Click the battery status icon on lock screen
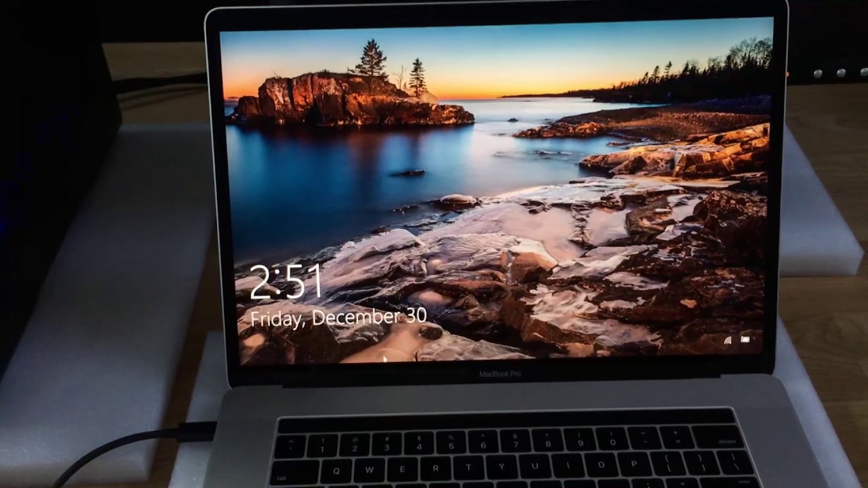868x488 pixels. point(745,339)
